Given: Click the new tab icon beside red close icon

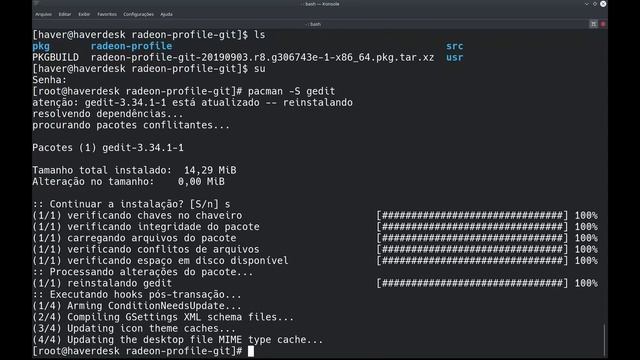Looking at the screenshot, I should point(593,24).
